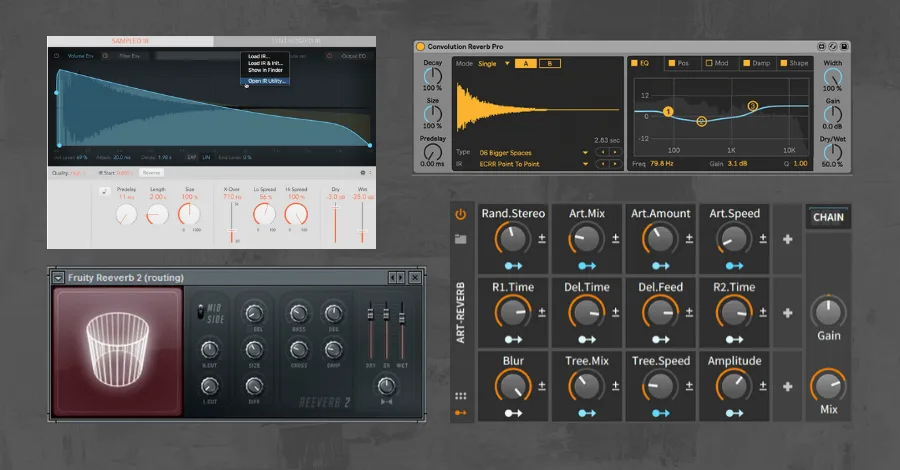Screen dimensions: 900x470
Task: Open Art-Reverb preset folder icon
Action: tap(460, 239)
